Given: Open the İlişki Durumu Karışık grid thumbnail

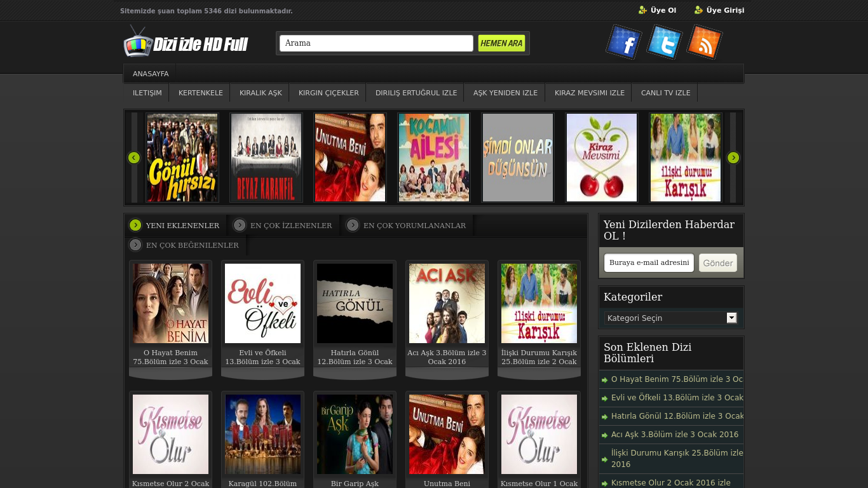Looking at the screenshot, I should pos(539,303).
